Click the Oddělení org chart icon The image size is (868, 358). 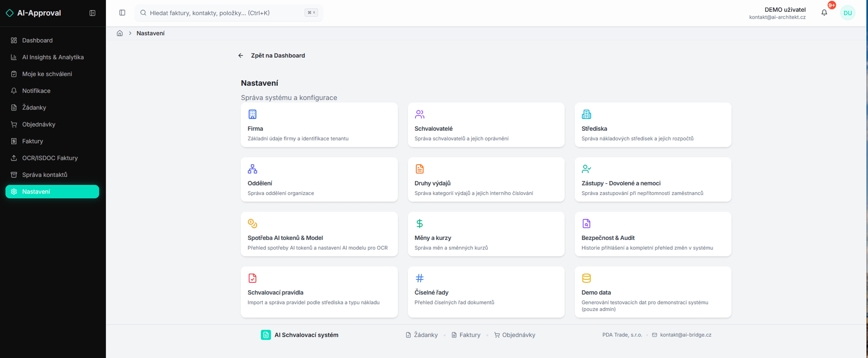tap(252, 169)
